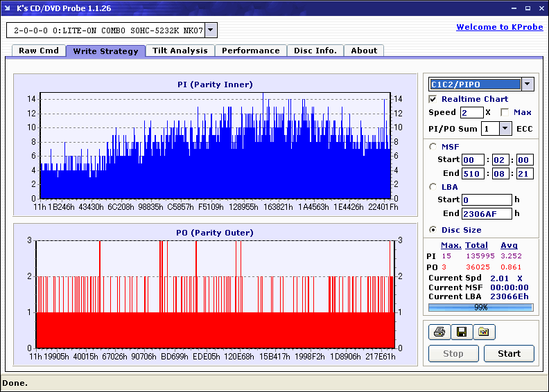The width and height of the screenshot is (549, 392).
Task: Click the folder icon to load chart
Action: pyautogui.click(x=484, y=332)
